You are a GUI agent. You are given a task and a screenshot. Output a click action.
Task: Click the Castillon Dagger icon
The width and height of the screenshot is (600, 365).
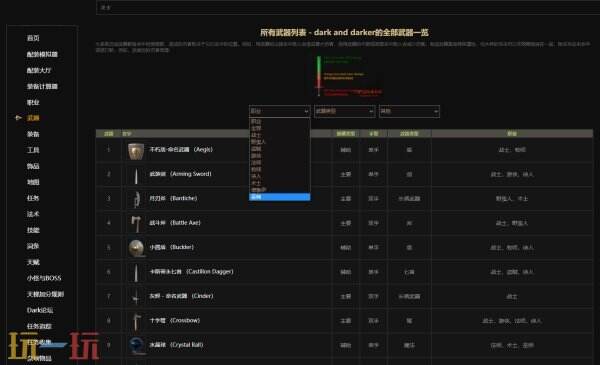click(136, 273)
